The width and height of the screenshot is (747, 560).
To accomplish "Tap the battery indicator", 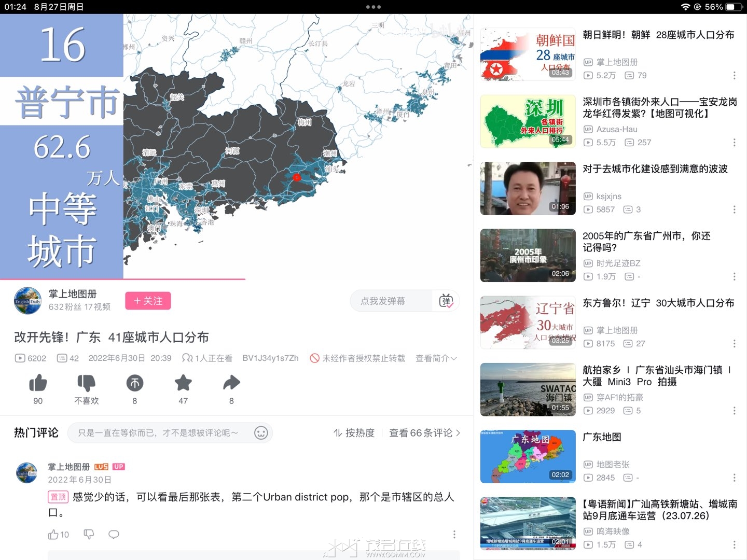I will point(734,7).
